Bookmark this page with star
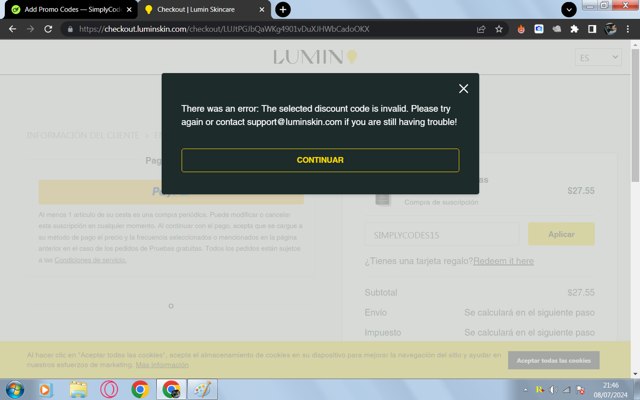The width and height of the screenshot is (640, 400). [x=499, y=29]
